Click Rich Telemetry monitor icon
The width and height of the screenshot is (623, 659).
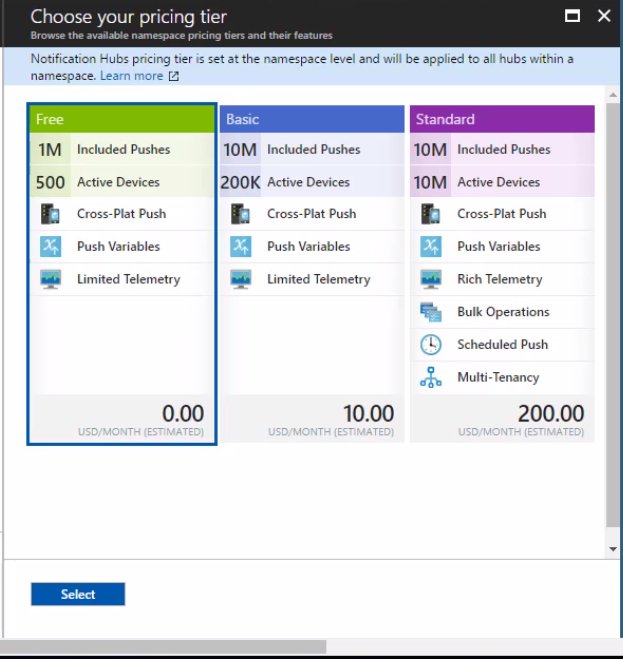point(430,279)
